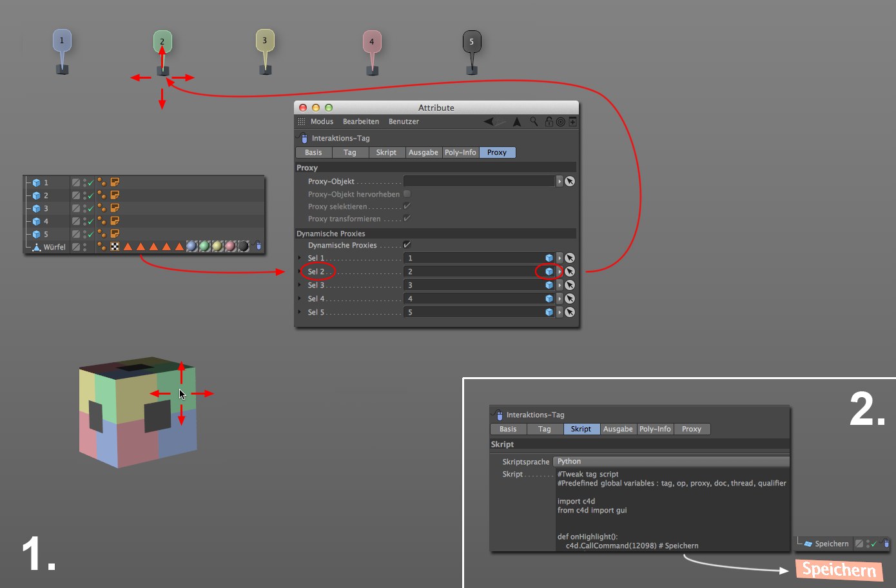
Task: Expand the Sel 1 disclosure triangle
Action: [300, 258]
